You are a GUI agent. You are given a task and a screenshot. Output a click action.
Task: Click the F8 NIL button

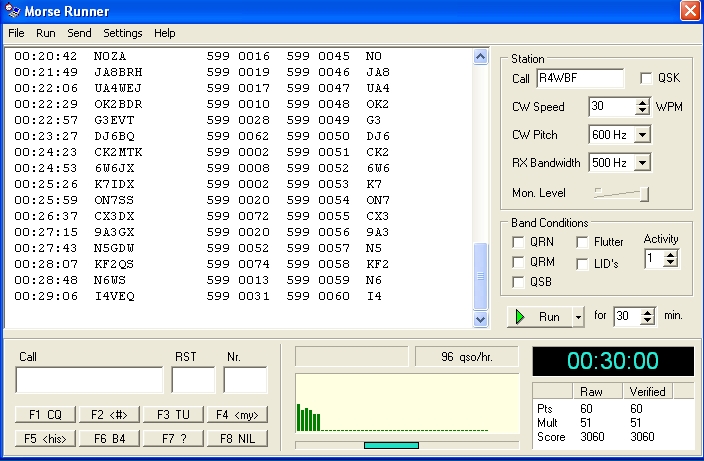click(x=237, y=438)
